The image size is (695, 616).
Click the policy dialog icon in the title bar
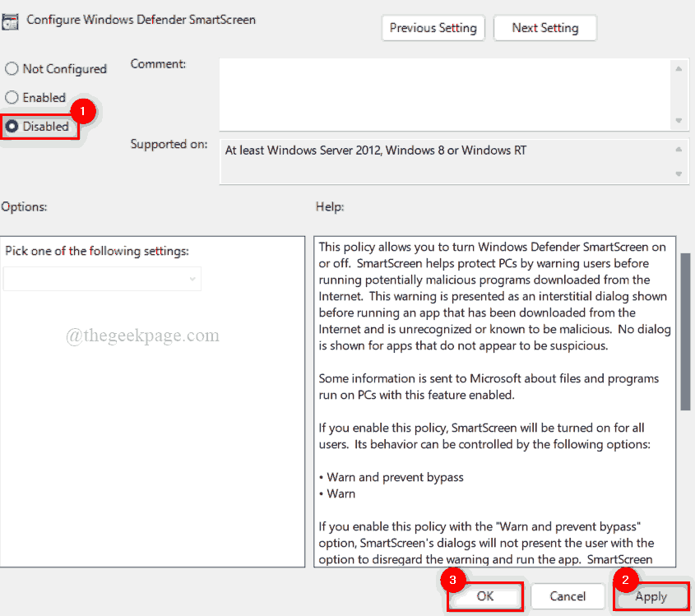[x=12, y=21]
